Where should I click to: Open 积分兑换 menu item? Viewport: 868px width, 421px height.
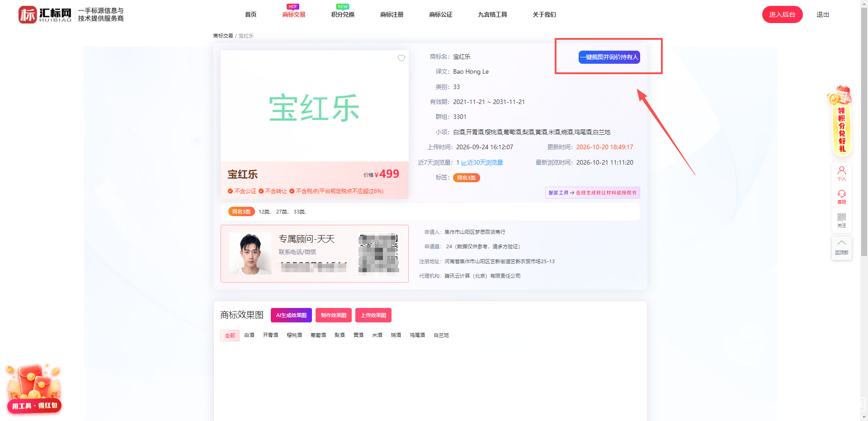tap(343, 14)
